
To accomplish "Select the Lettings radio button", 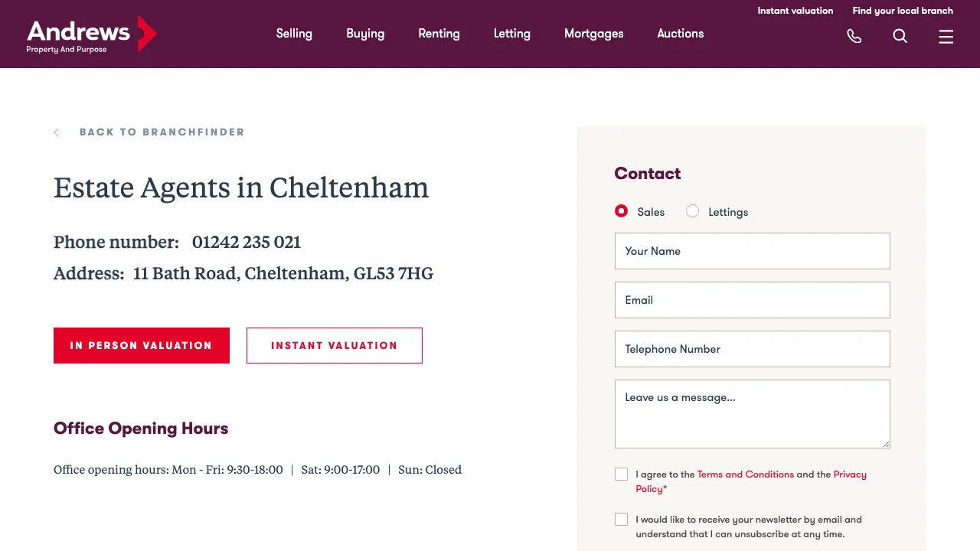I will coord(692,211).
